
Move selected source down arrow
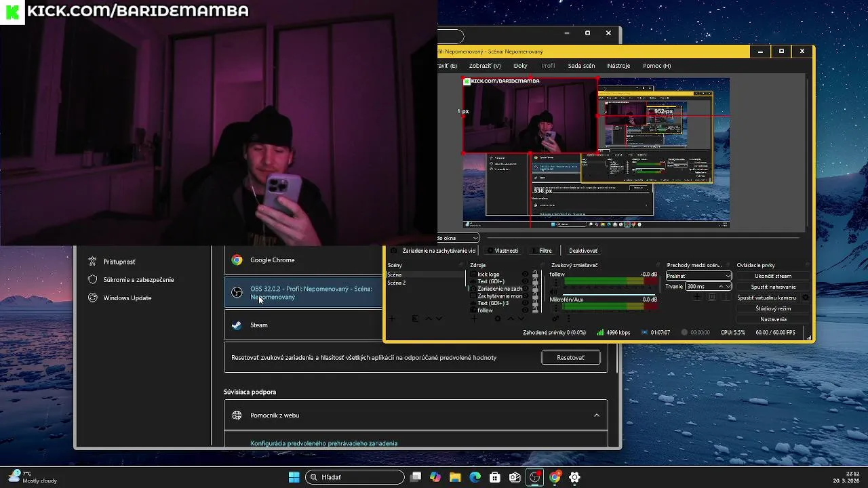521,318
